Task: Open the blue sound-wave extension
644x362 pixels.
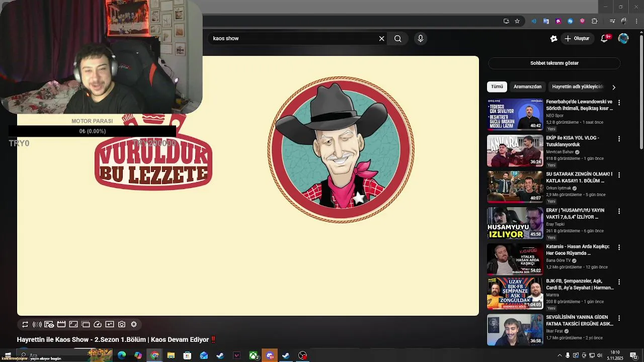Action: click(534, 21)
